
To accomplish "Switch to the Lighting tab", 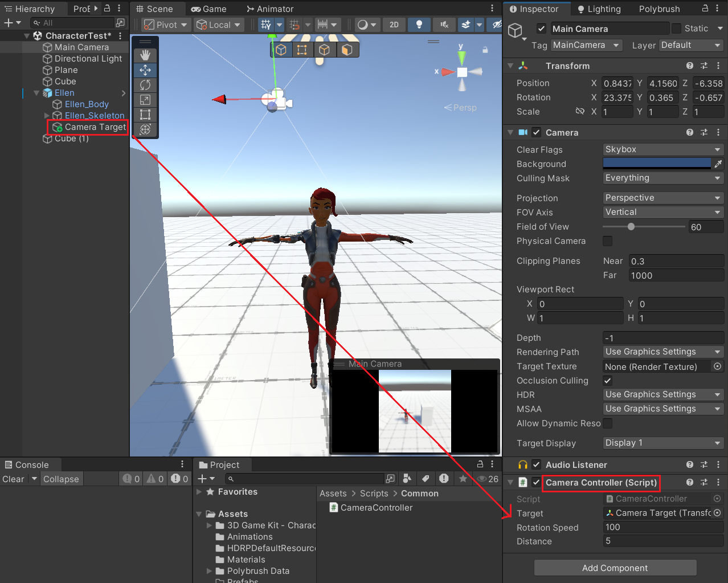I will (x=599, y=9).
